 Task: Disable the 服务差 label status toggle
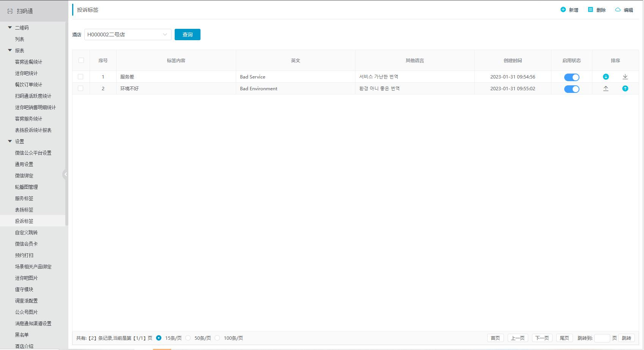coord(571,77)
